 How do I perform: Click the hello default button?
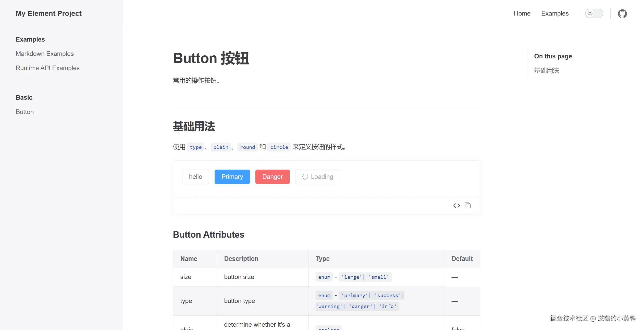pos(195,177)
